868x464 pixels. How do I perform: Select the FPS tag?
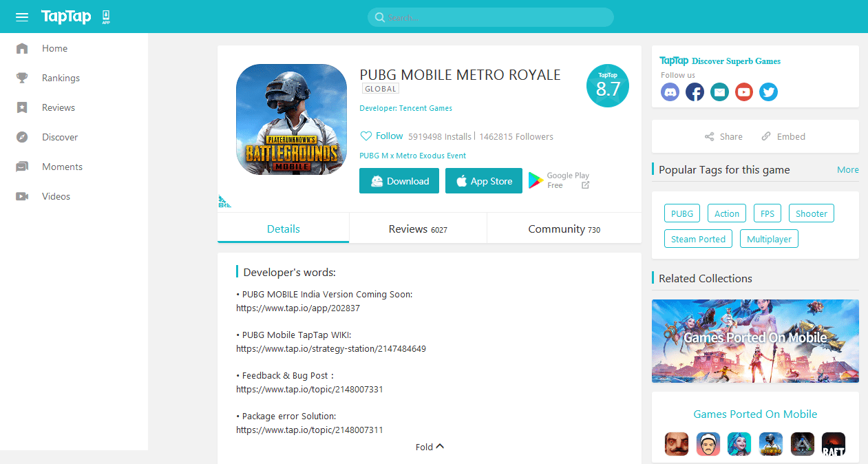(768, 213)
